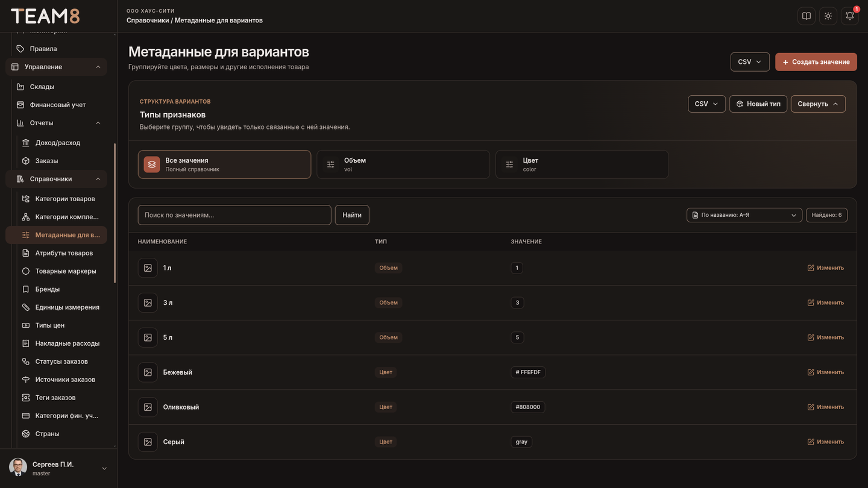868x488 pixels.
Task: Click Изменить for the 3 л row
Action: click(826, 302)
